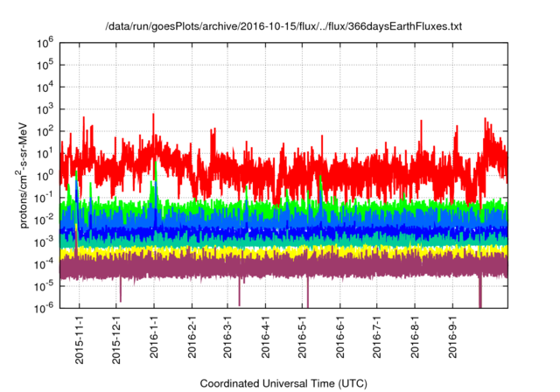This screenshot has width=560, height=392.
Task: Select the 2016-2-1 date tick label
Action: (192, 337)
